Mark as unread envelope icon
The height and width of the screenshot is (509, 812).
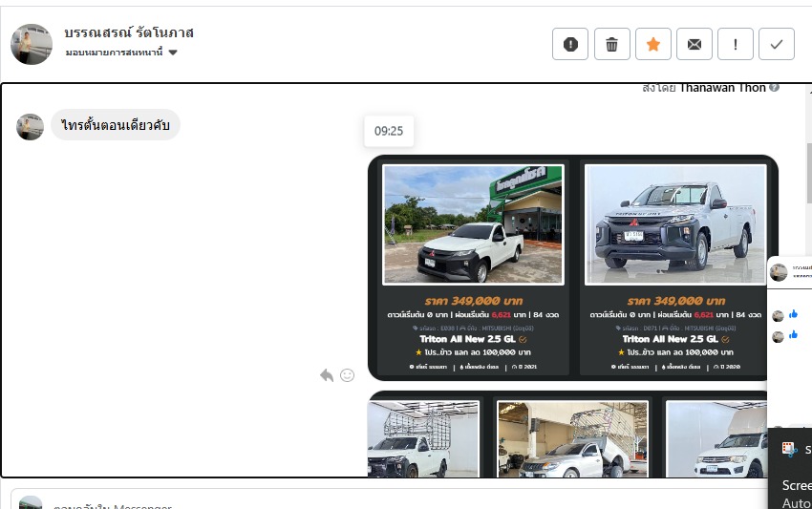[x=694, y=44]
